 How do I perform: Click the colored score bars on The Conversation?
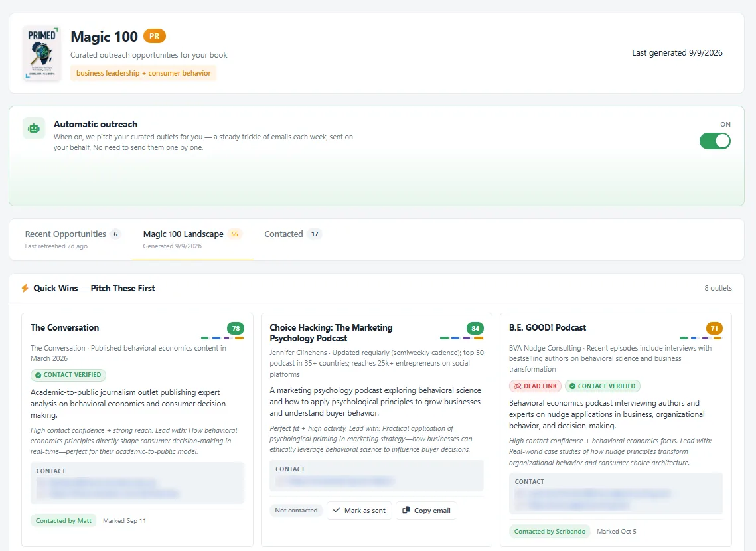click(x=222, y=338)
